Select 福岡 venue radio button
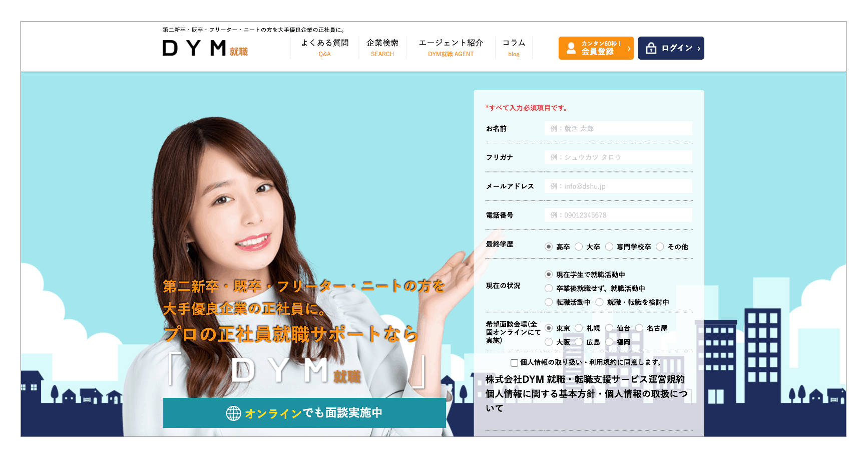868x454 pixels. [x=609, y=342]
